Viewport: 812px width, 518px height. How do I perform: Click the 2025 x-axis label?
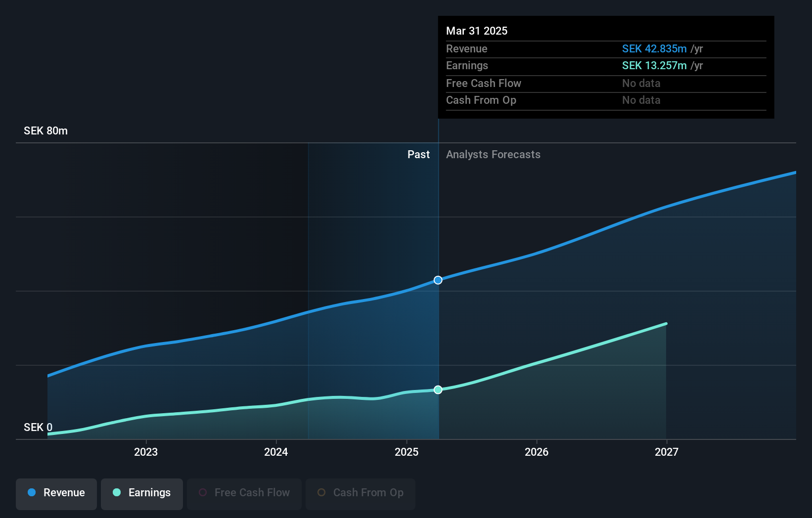(406, 452)
